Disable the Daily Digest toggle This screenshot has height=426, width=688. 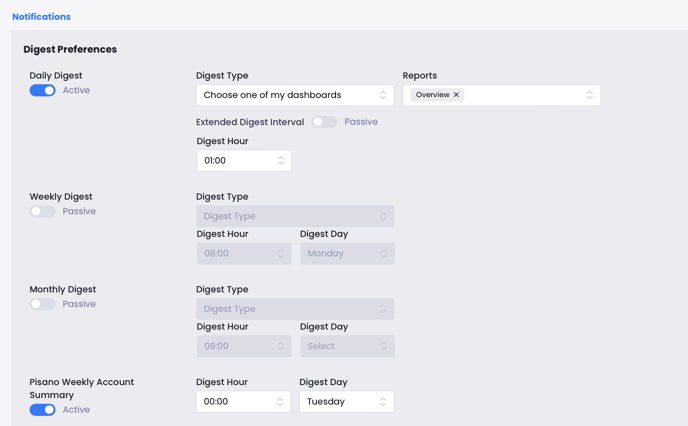tap(42, 90)
